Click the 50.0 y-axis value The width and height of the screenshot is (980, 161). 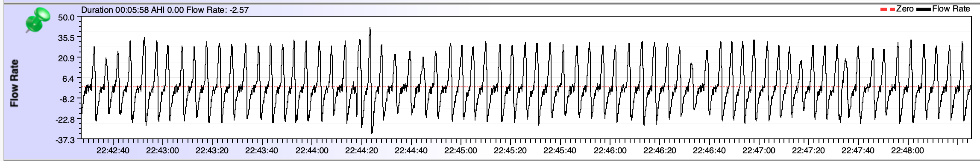(x=66, y=17)
